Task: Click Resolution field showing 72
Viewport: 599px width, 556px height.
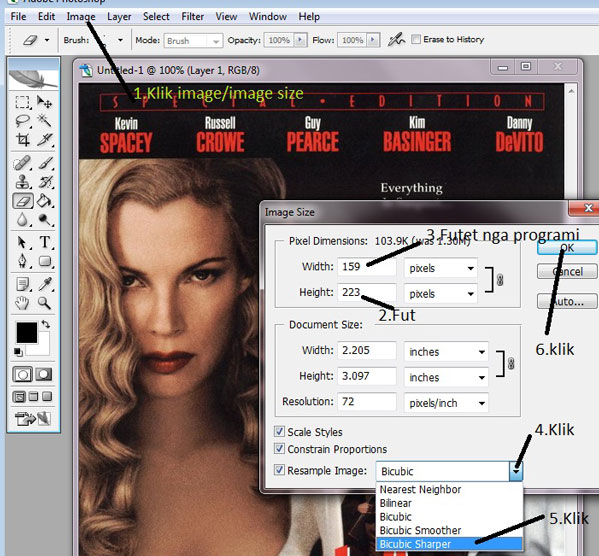Action: 367,402
